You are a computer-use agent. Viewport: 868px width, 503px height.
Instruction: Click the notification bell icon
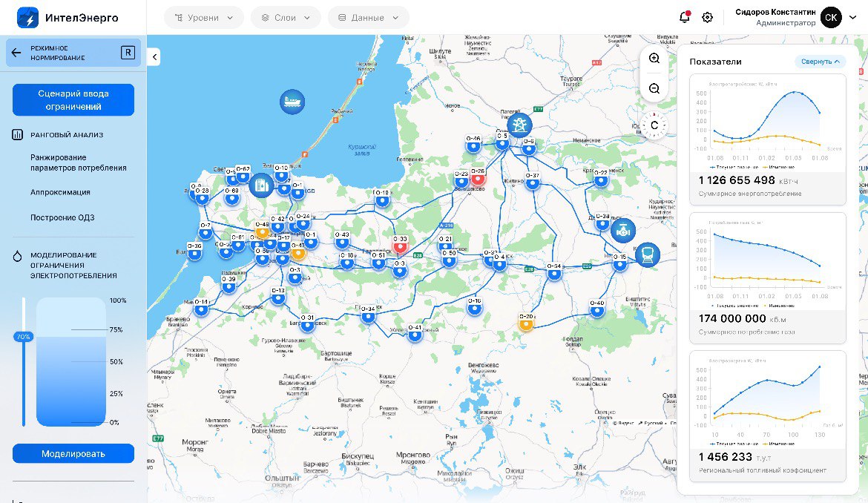click(x=683, y=16)
